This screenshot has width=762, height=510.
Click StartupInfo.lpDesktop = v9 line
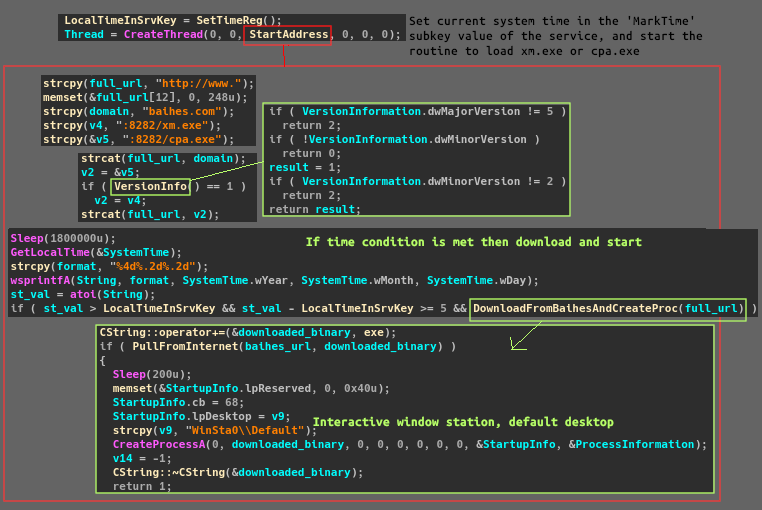coord(202,417)
